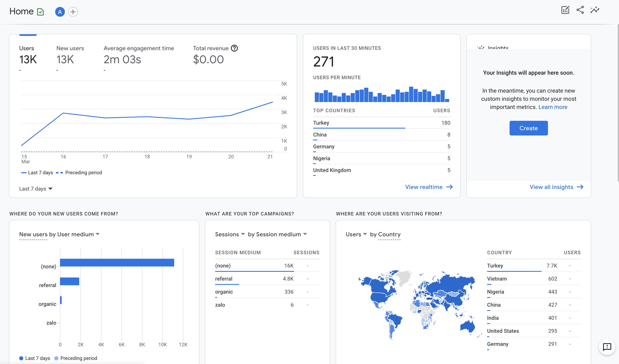Select the 'A' comparison chip
Screen dimensions: 619x364
(60, 12)
